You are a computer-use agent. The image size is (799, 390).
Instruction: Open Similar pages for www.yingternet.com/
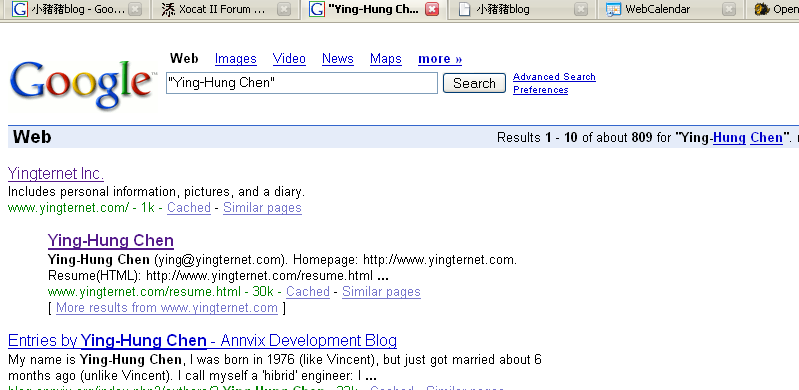pos(262,207)
